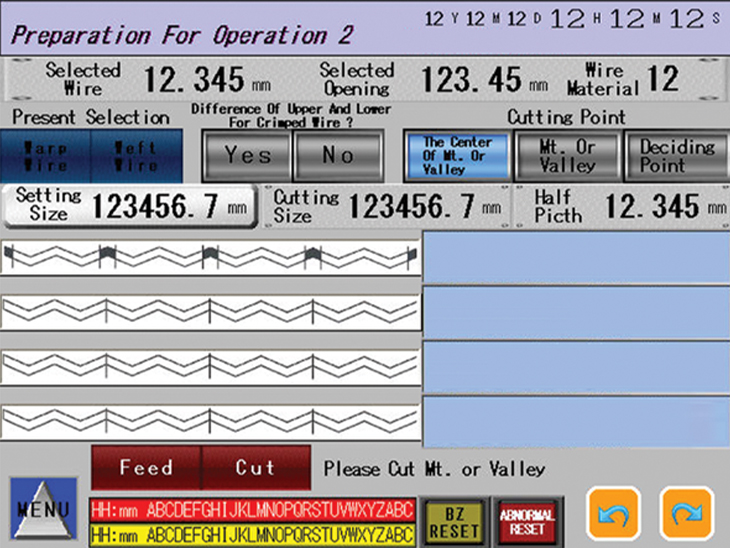Choose Warp Wire as present selection
730x548 pixels.
pyautogui.click(x=47, y=155)
